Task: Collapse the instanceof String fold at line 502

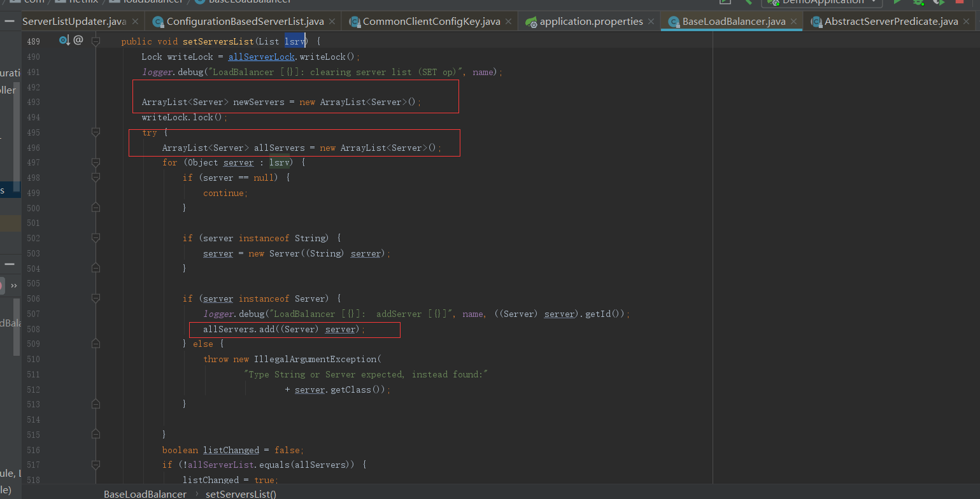Action: point(96,238)
